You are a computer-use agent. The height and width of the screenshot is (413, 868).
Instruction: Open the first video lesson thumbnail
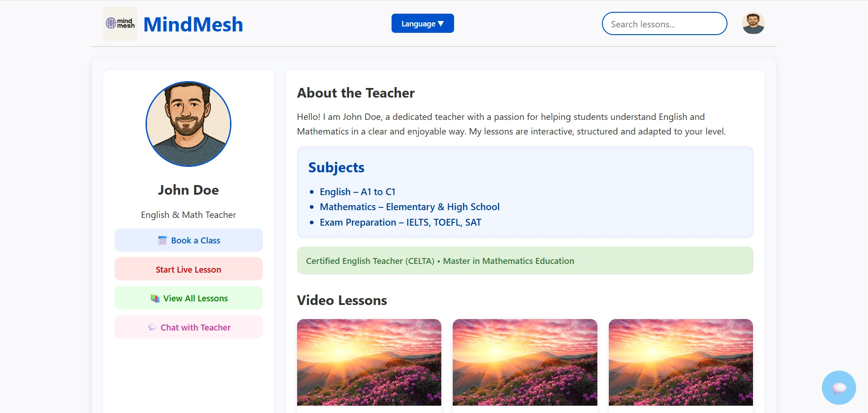click(x=369, y=362)
